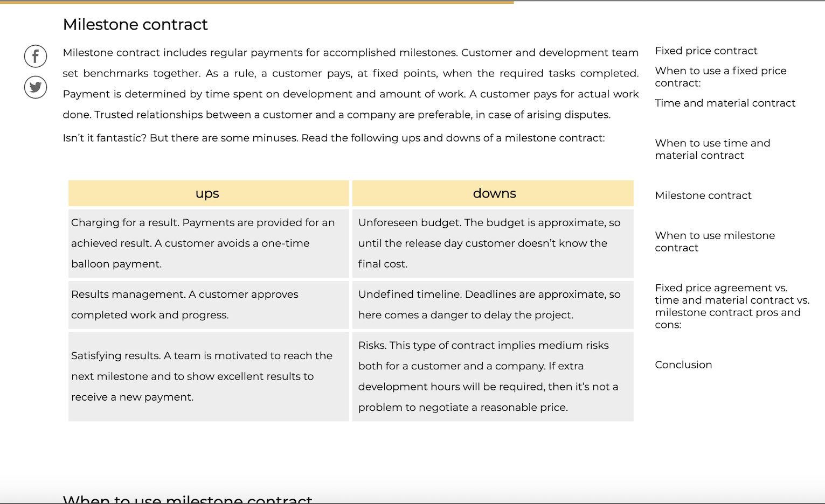
Task: Open 'When to use a fixed price contract'
Action: pyautogui.click(x=720, y=76)
